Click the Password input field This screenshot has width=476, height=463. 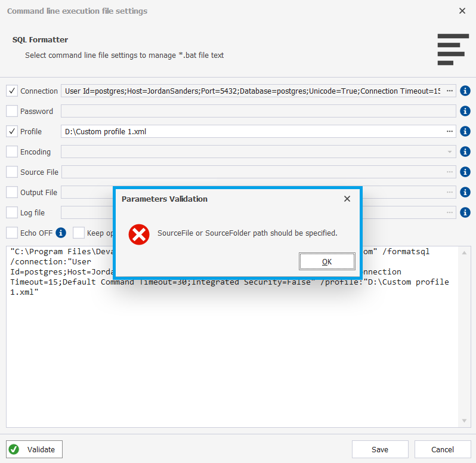pyautogui.click(x=258, y=111)
